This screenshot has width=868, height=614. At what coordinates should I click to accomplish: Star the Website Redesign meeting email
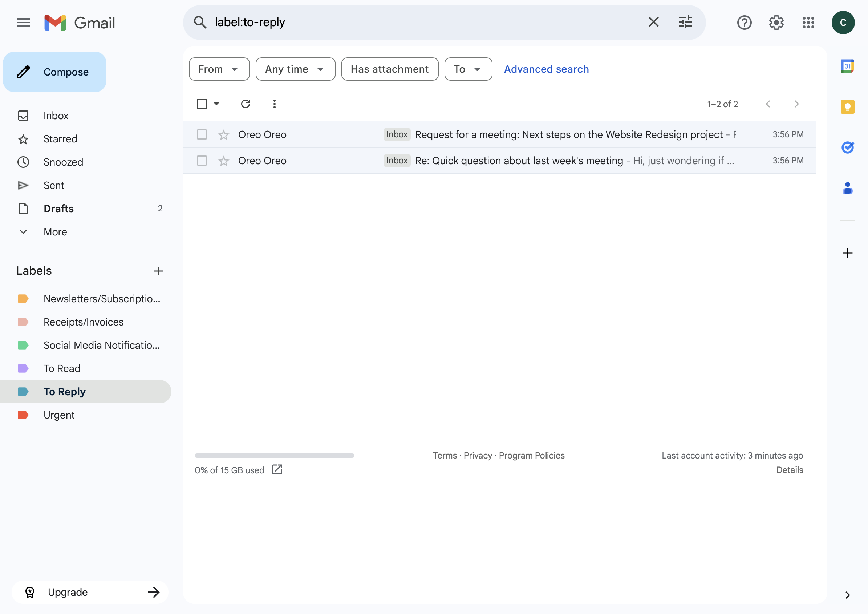coord(223,135)
